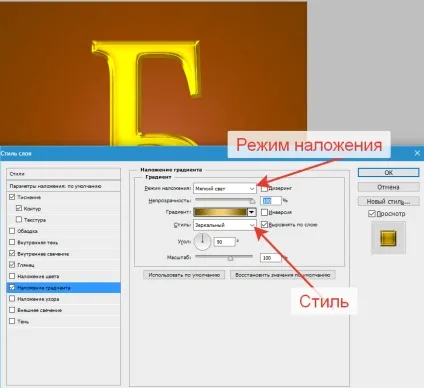Click the gold gradient swatch

[x=220, y=212]
